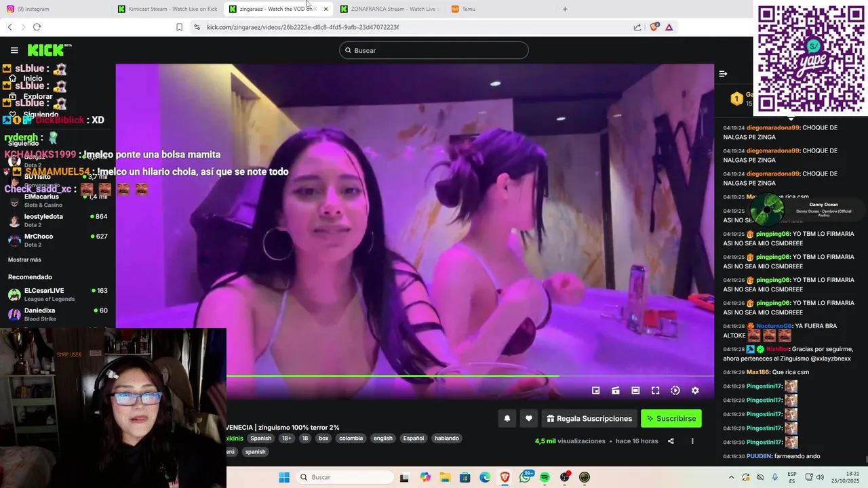
Task: Click the Kick Buscar search field
Action: coord(434,50)
